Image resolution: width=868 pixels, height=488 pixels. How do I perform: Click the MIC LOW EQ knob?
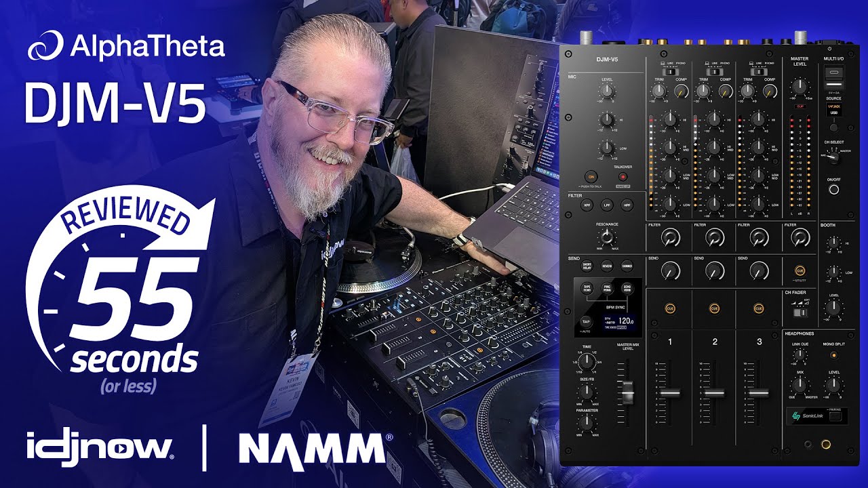[x=607, y=147]
